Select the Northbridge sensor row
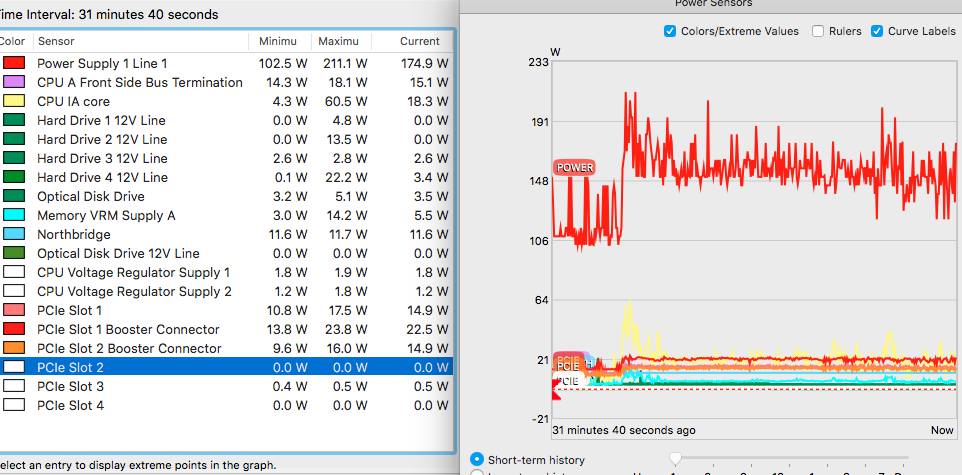 point(226,234)
